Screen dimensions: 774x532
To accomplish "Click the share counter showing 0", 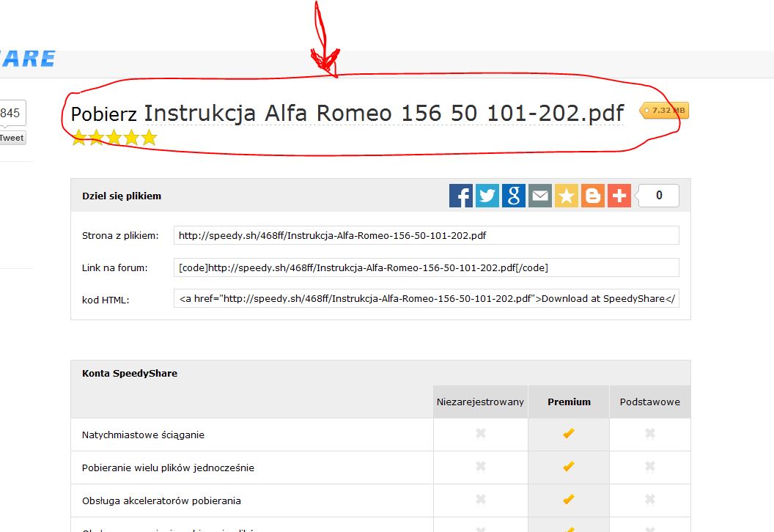I will tap(658, 196).
